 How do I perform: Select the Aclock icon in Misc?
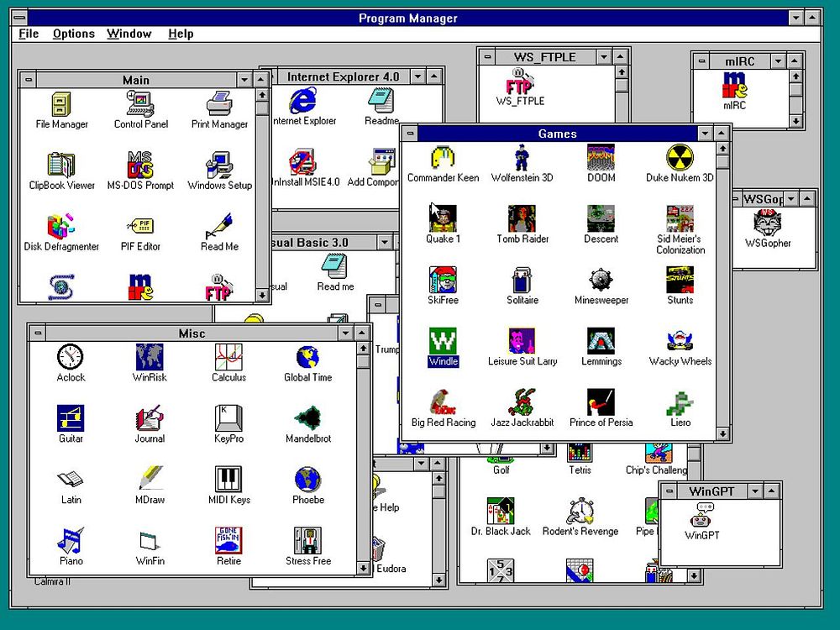pos(71,357)
